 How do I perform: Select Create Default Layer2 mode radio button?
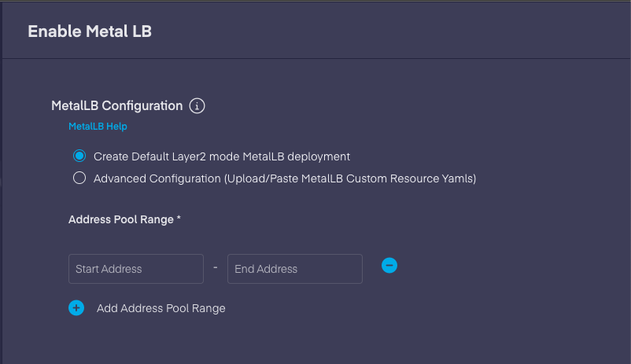[79, 156]
